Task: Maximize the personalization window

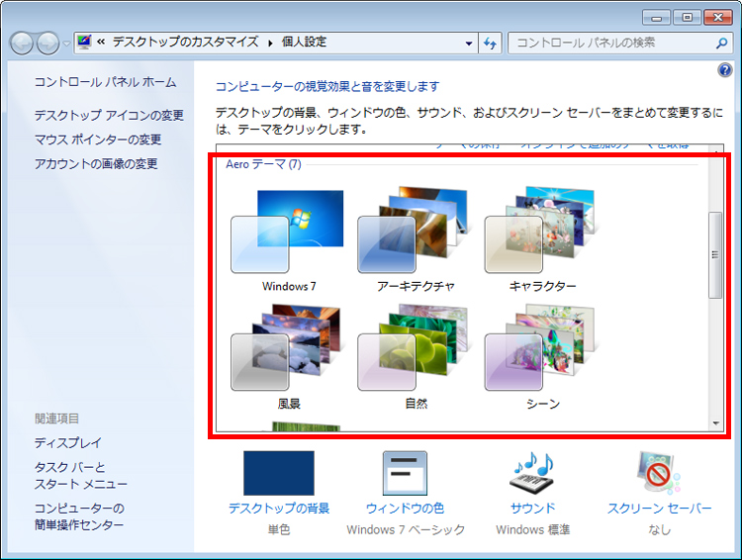Action: pos(687,18)
